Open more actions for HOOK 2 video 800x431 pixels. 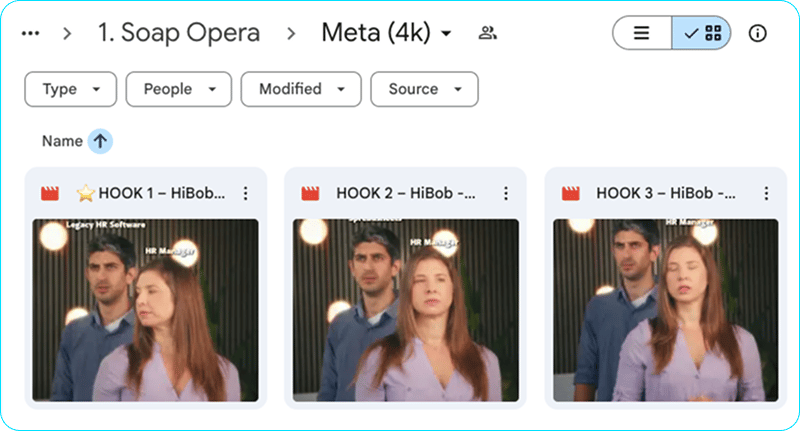point(506,193)
